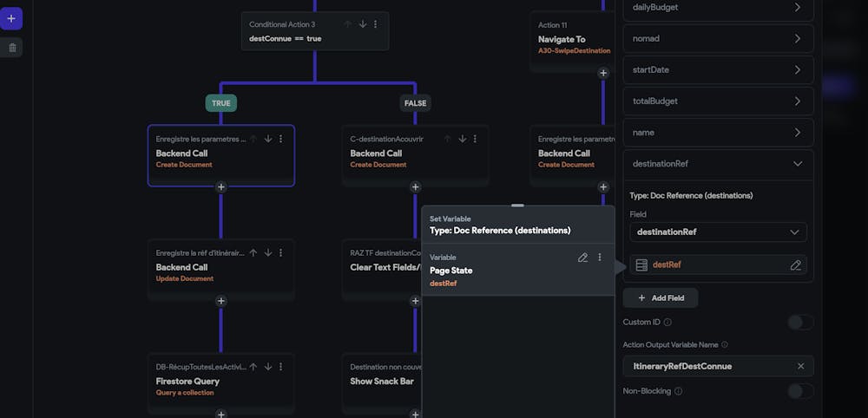Add action below Clear Text Fields card
The image size is (868, 418).
[415, 301]
